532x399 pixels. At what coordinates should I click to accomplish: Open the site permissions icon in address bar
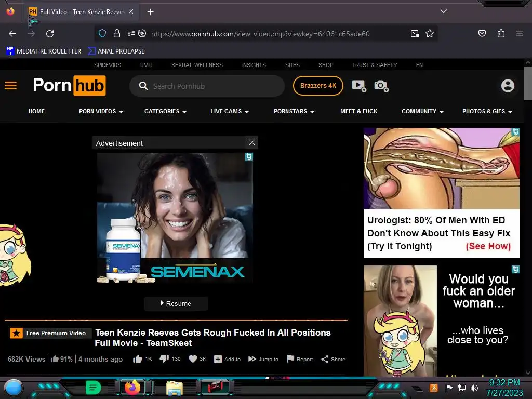click(131, 33)
